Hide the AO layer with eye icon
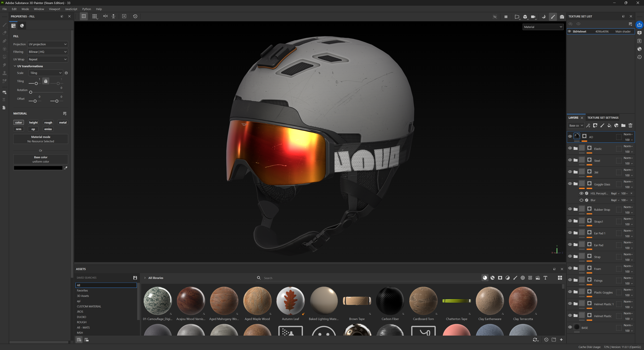644x350 pixels. 570,136
